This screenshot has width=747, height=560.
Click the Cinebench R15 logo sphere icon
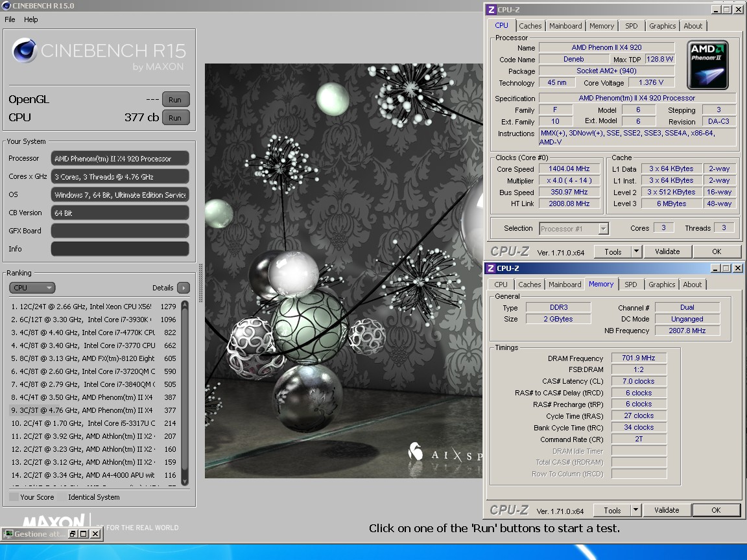pos(24,50)
